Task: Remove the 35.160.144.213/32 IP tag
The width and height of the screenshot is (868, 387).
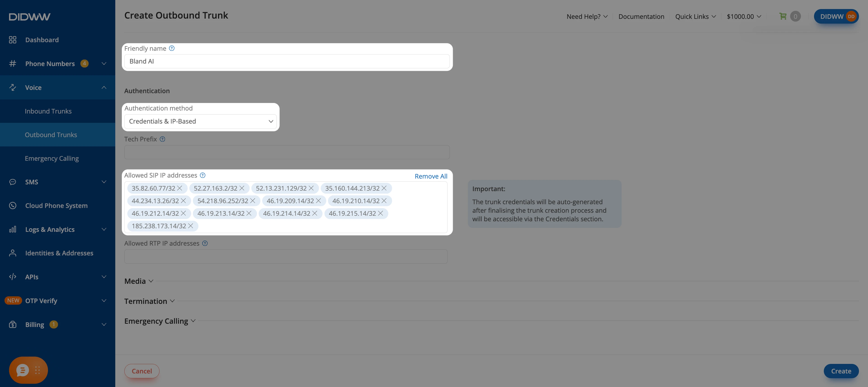Action: pos(384,188)
